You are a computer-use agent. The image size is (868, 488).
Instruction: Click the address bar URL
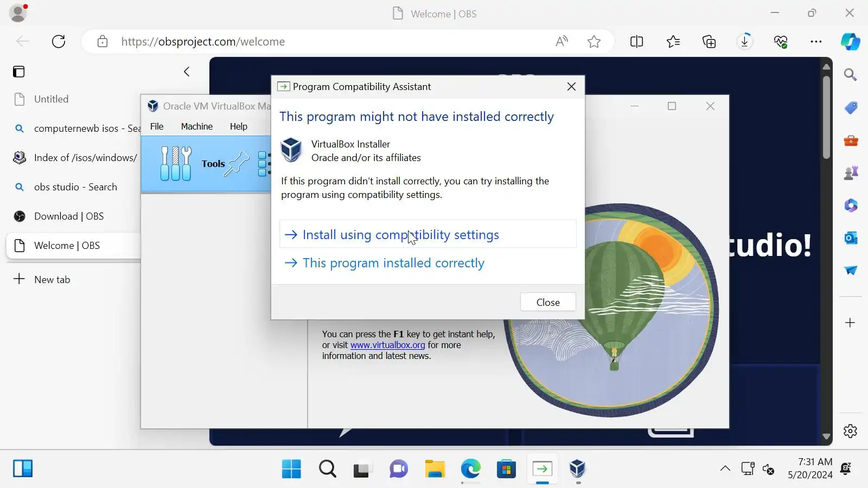[x=203, y=42]
